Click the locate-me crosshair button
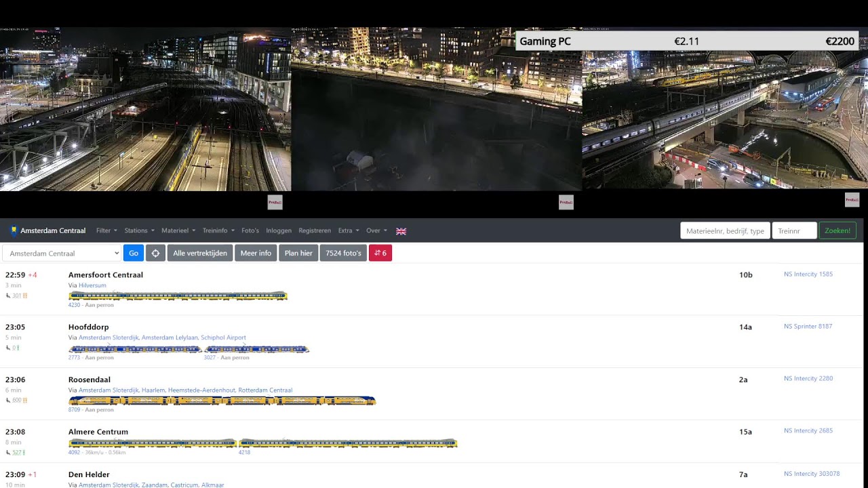The image size is (868, 488). coord(155,253)
